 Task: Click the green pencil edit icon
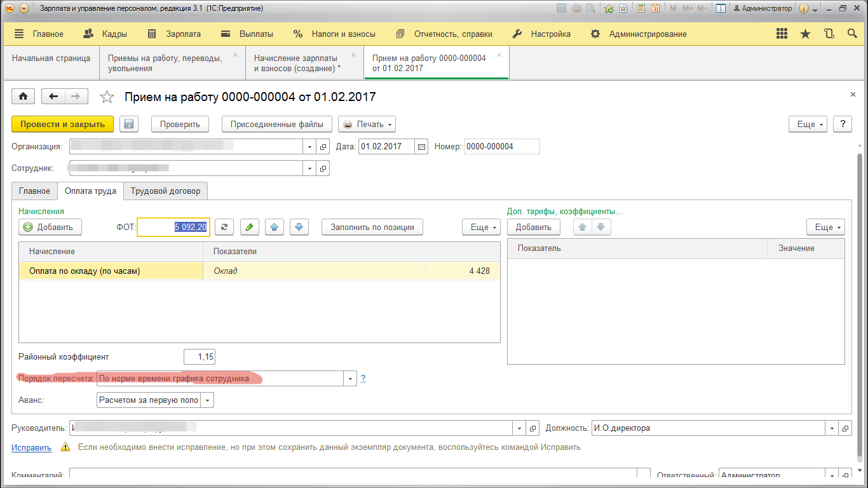pos(249,227)
